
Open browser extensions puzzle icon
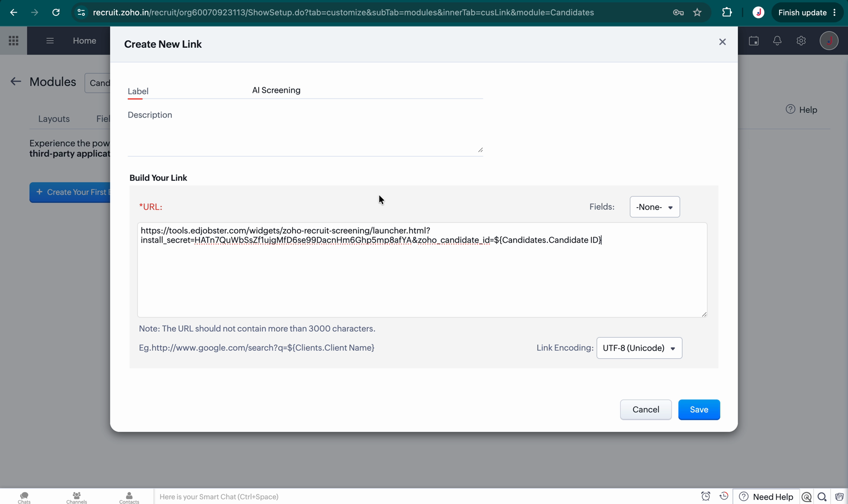coord(727,12)
